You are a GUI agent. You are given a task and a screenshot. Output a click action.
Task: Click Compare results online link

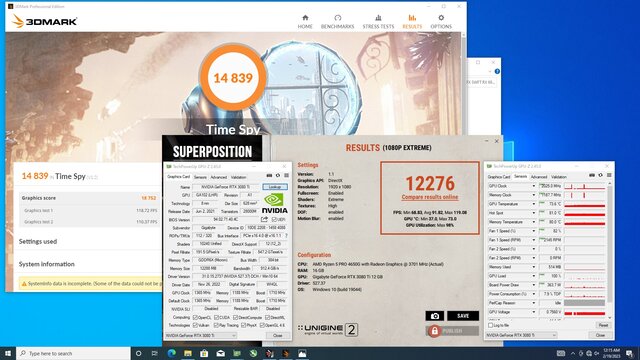pyautogui.click(x=430, y=197)
